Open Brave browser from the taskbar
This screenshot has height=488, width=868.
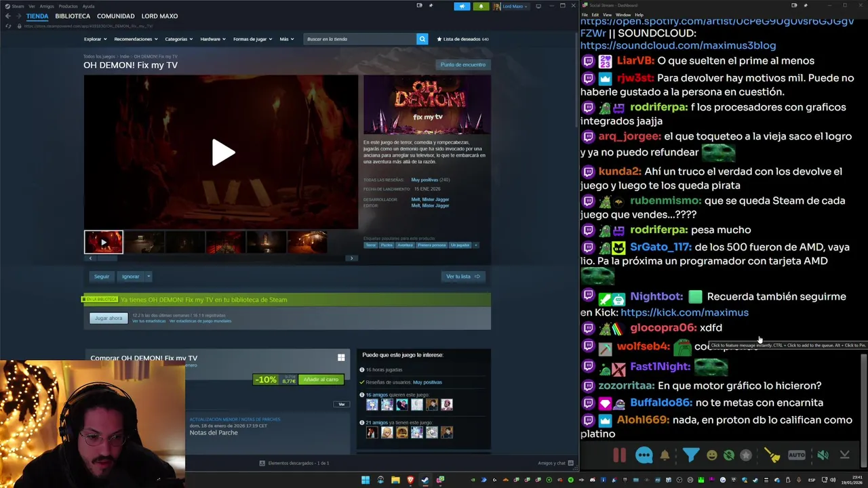[x=410, y=480]
